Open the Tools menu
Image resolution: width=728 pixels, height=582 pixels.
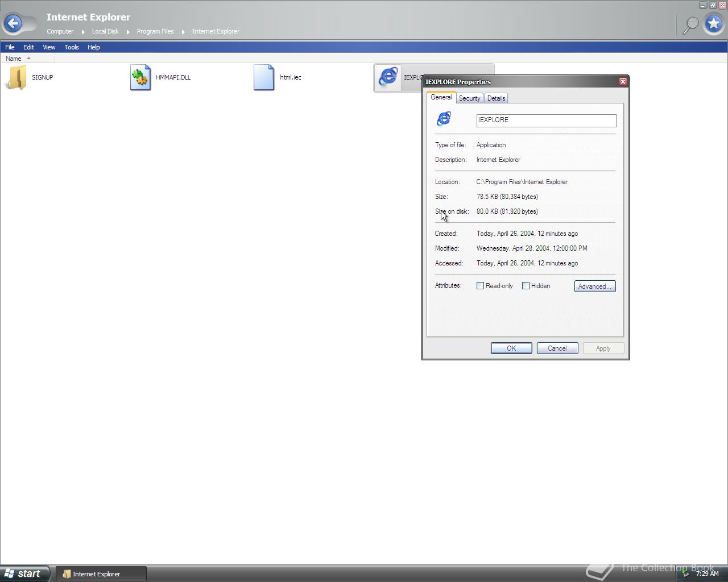click(72, 47)
